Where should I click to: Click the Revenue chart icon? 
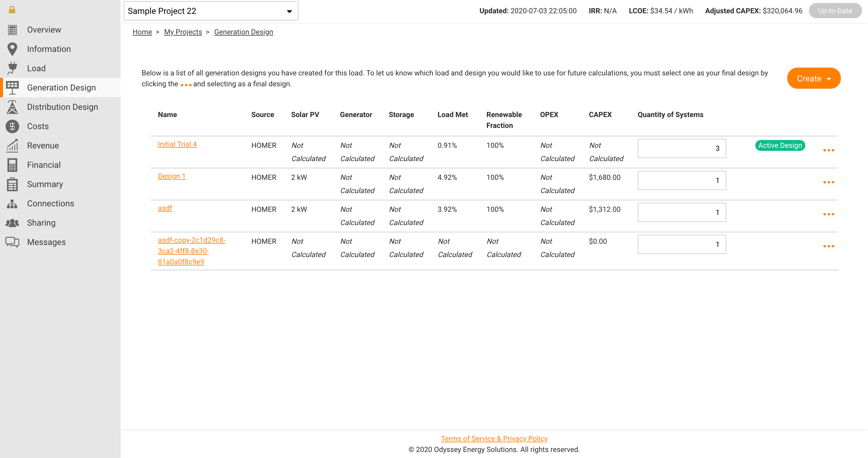[x=12, y=145]
